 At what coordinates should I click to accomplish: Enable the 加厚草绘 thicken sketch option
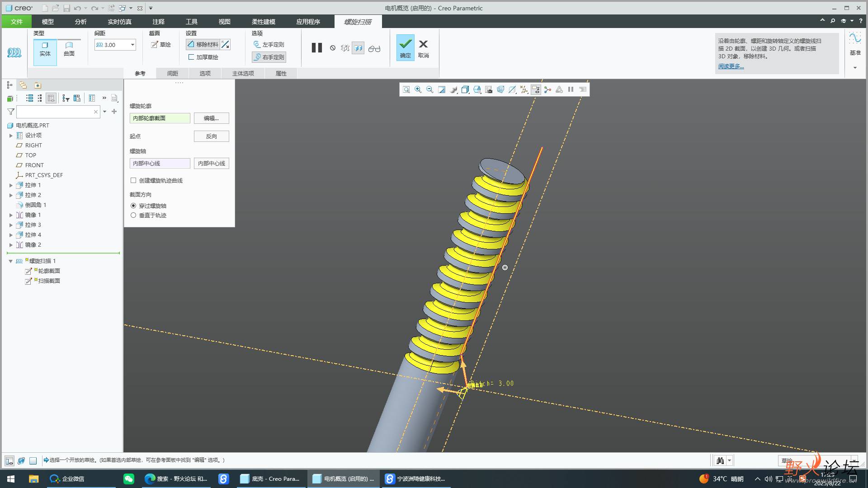[203, 57]
